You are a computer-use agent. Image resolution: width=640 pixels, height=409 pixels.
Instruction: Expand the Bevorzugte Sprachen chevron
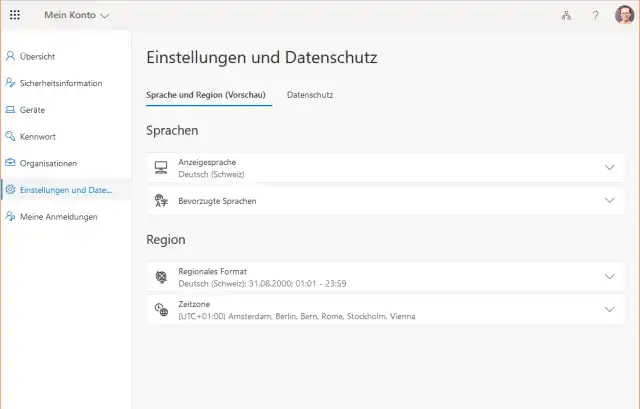609,200
